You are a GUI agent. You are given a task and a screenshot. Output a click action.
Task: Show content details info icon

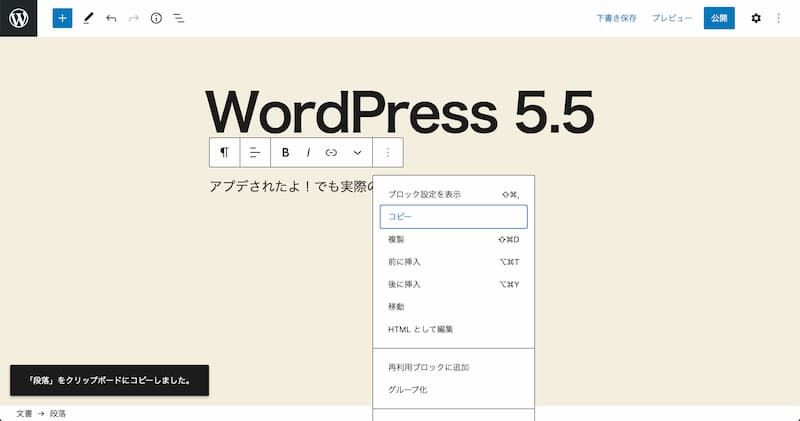tap(156, 18)
